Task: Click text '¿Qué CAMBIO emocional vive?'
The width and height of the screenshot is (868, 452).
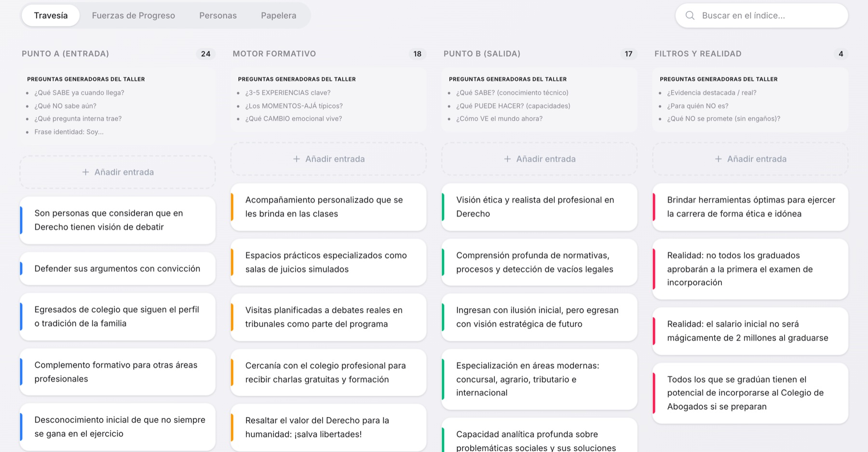Action: point(293,119)
